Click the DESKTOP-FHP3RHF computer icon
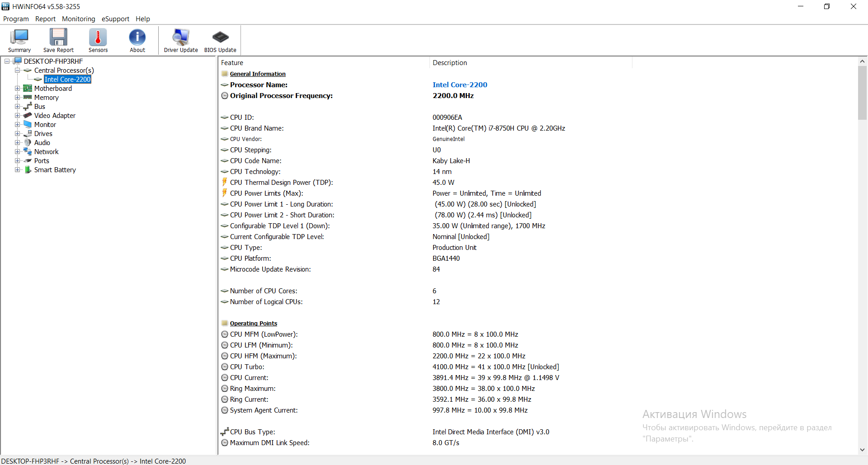Screen dimensions: 868x465 tap(18, 61)
